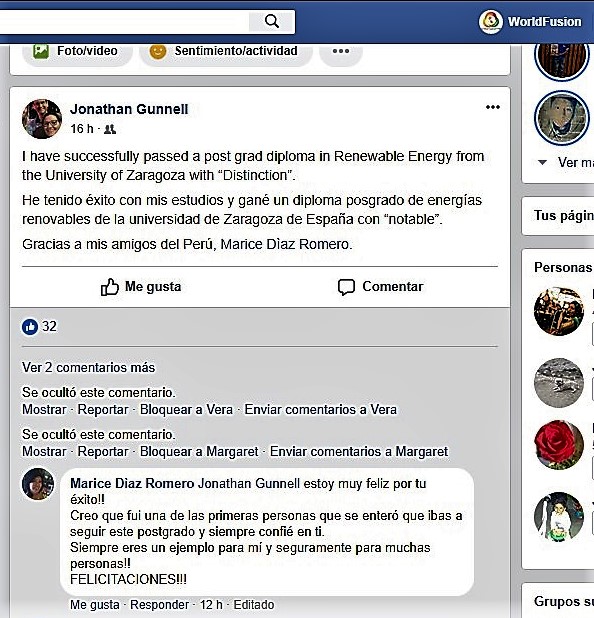The image size is (594, 618).
Task: Click Responder under Marice's comment
Action: (x=159, y=605)
